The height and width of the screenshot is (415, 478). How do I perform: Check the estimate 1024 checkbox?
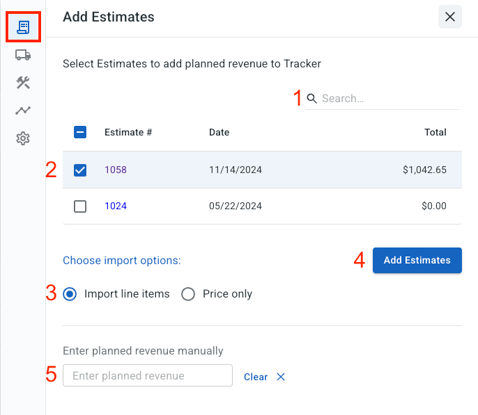[80, 206]
